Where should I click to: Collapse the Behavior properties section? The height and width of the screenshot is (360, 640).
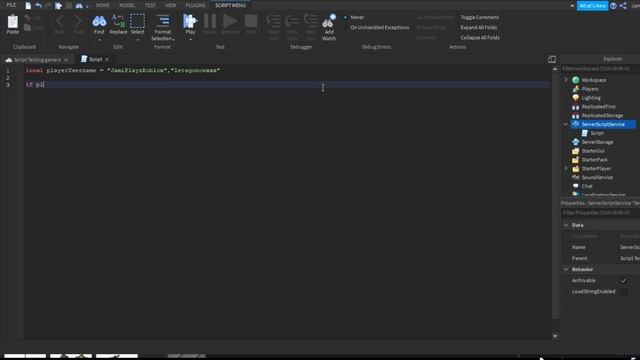[x=566, y=269]
